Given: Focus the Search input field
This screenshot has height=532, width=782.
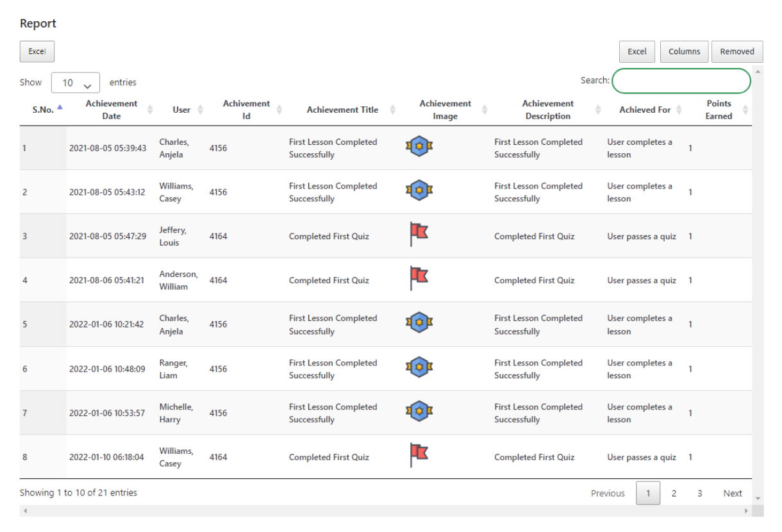Looking at the screenshot, I should 681,81.
